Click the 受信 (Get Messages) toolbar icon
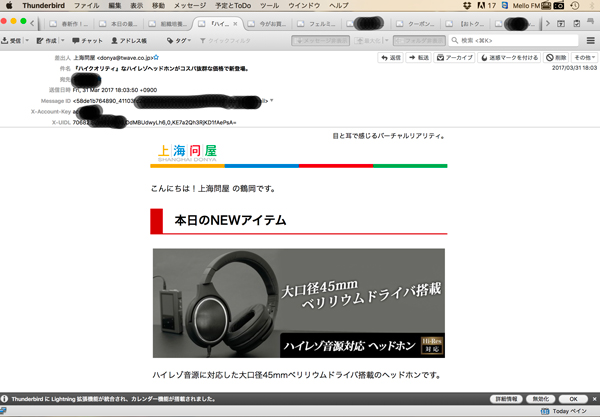 coord(14,41)
